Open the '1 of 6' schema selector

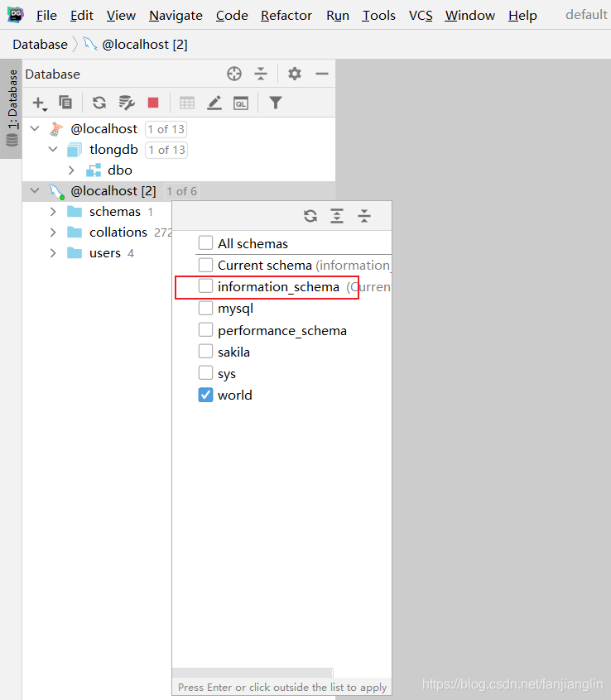coord(181,191)
